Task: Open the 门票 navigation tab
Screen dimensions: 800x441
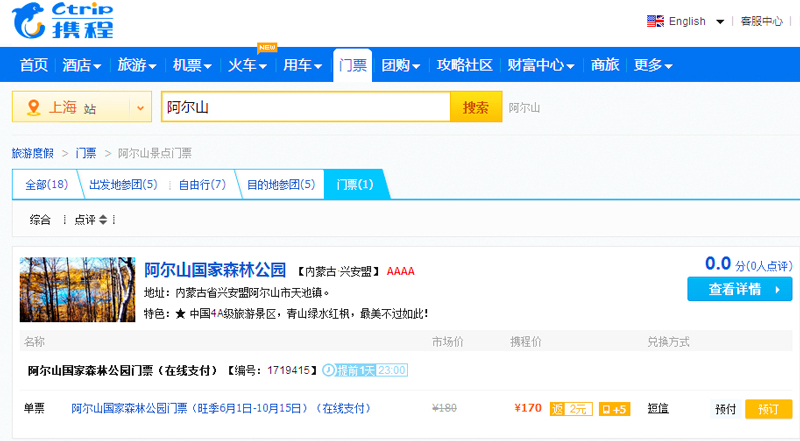Action: tap(353, 65)
